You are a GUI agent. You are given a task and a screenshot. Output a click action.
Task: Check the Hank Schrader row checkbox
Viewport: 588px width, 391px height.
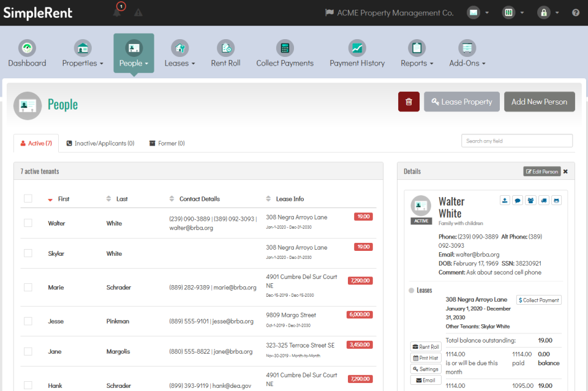[28, 385]
